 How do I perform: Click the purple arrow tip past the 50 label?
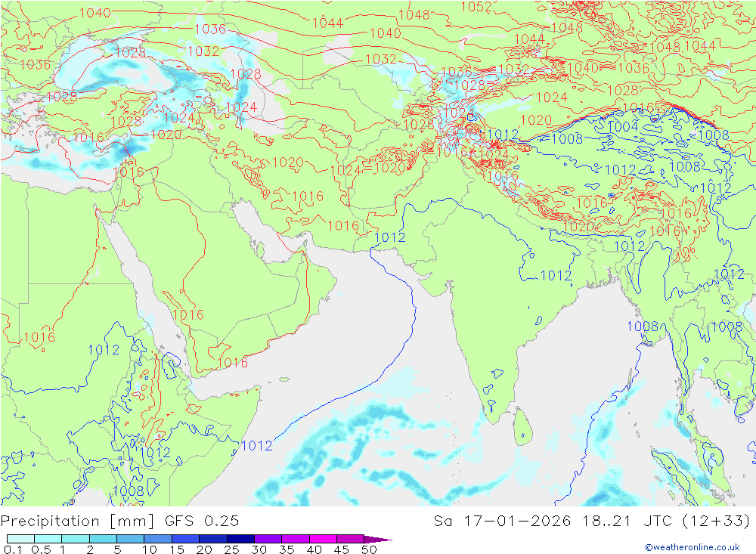(379, 540)
